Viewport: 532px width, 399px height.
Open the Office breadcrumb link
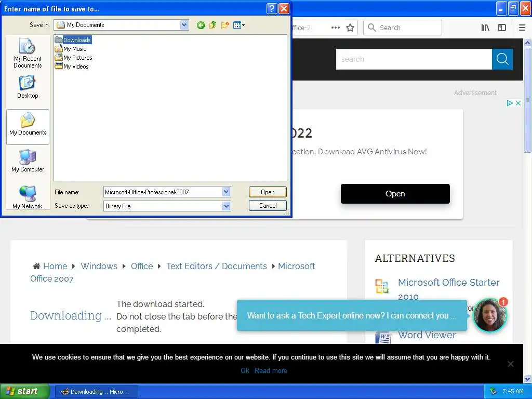pos(142,266)
